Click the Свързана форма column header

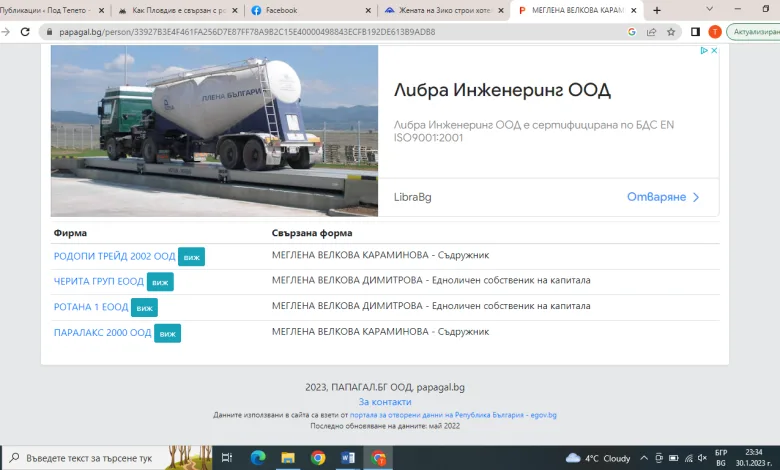pyautogui.click(x=312, y=233)
